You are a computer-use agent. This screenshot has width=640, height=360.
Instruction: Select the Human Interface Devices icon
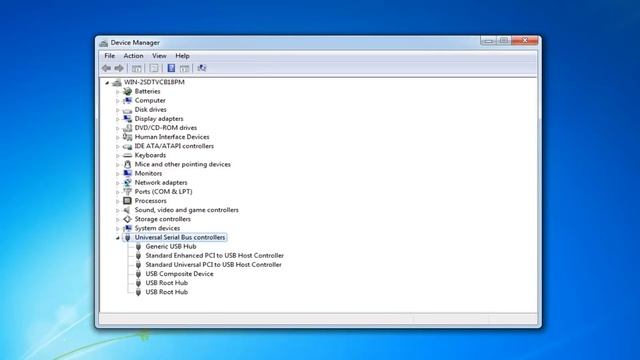point(127,137)
